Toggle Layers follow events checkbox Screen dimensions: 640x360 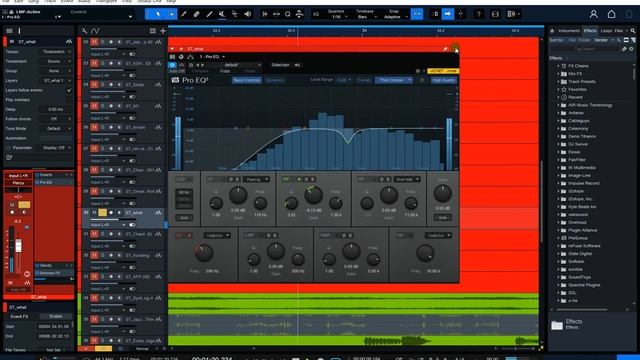point(69,90)
